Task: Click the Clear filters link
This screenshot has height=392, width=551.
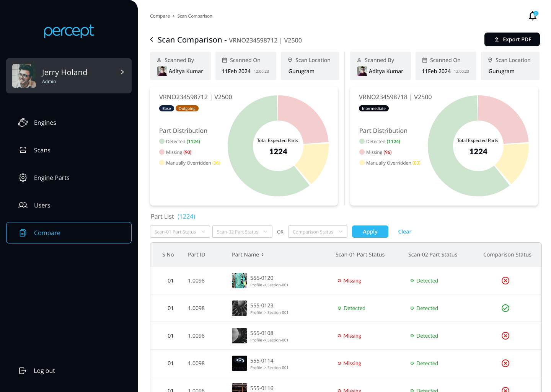Action: click(404, 232)
